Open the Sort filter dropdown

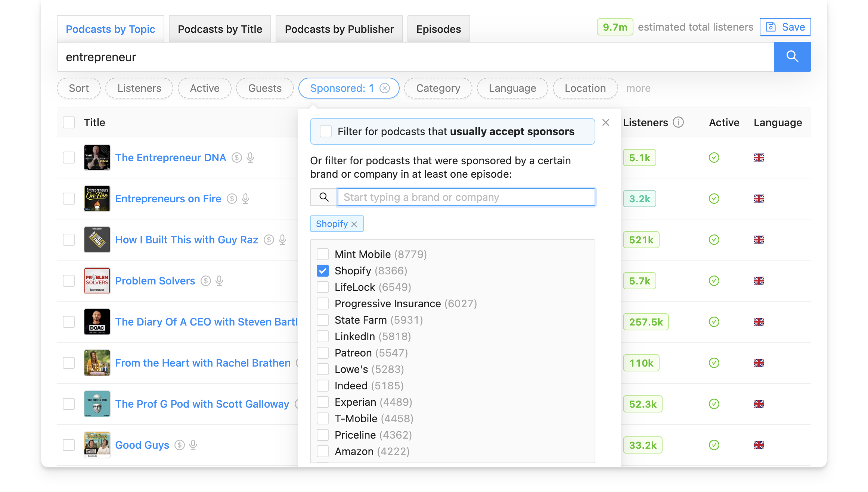coord(79,88)
